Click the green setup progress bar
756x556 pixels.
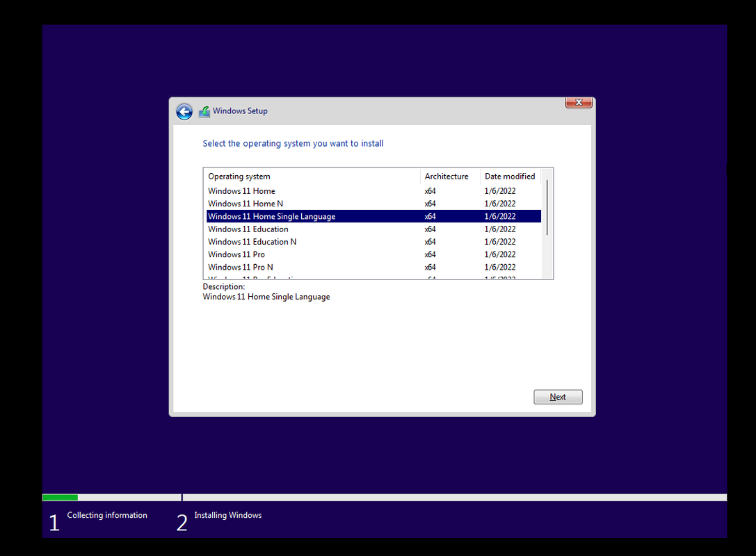tap(61, 498)
